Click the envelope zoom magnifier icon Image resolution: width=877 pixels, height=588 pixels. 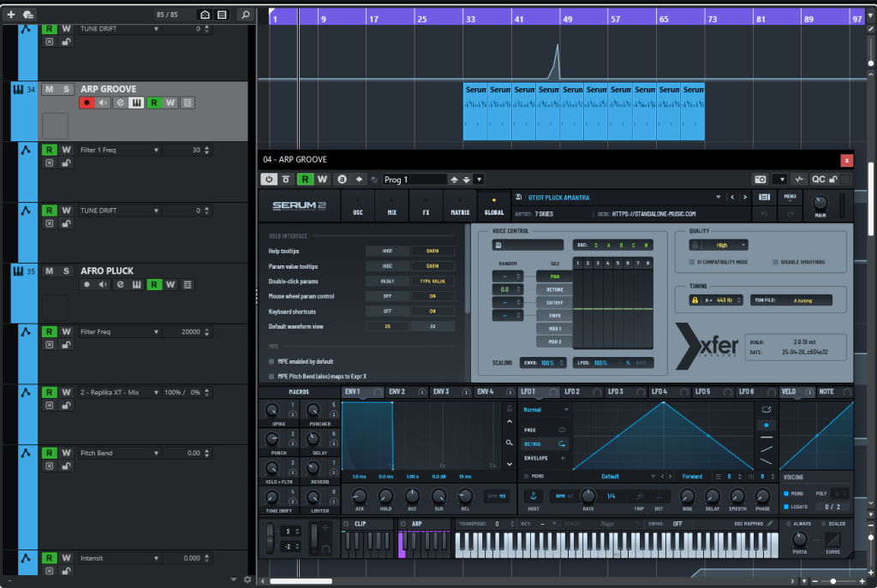pos(509,442)
